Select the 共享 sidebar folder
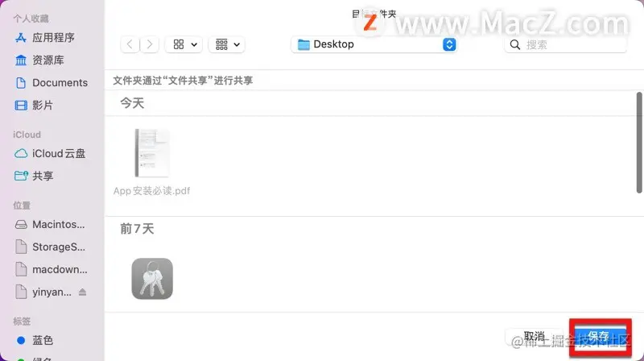Image resolution: width=644 pixels, height=361 pixels. pyautogui.click(x=34, y=176)
